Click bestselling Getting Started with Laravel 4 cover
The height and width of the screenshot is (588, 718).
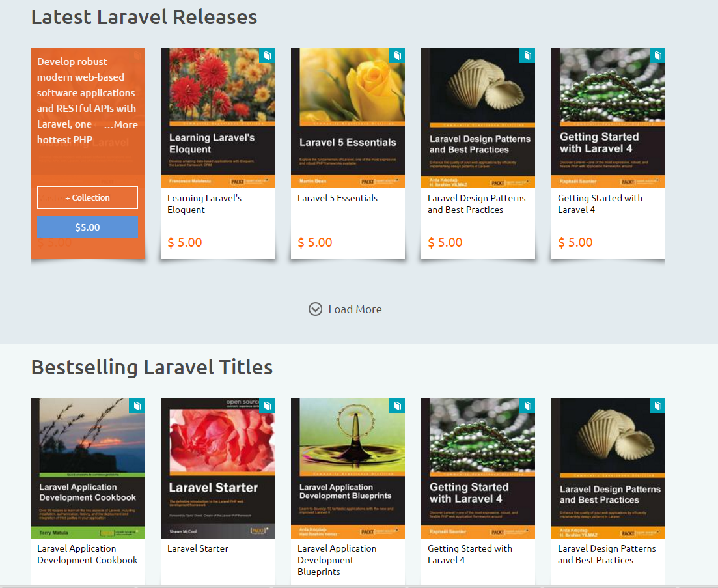click(478, 468)
